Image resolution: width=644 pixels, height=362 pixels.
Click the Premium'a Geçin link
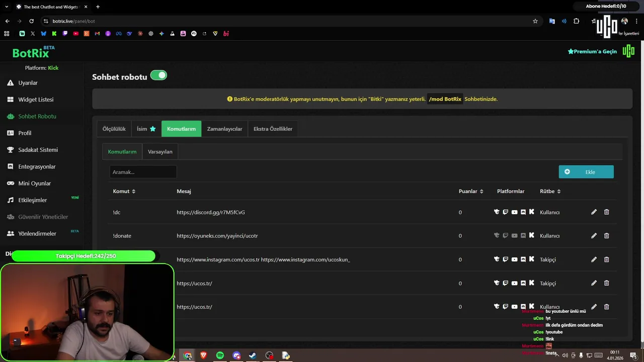point(592,51)
